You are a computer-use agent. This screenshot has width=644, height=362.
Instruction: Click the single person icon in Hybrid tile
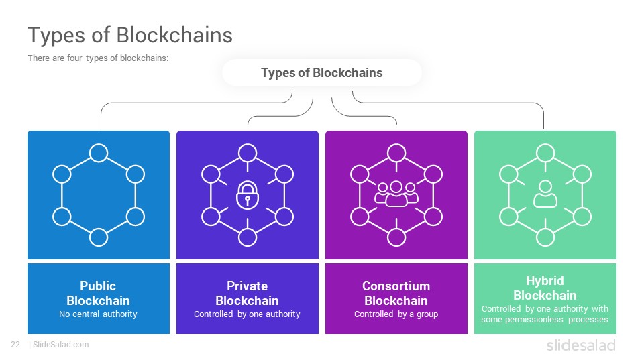coord(545,194)
